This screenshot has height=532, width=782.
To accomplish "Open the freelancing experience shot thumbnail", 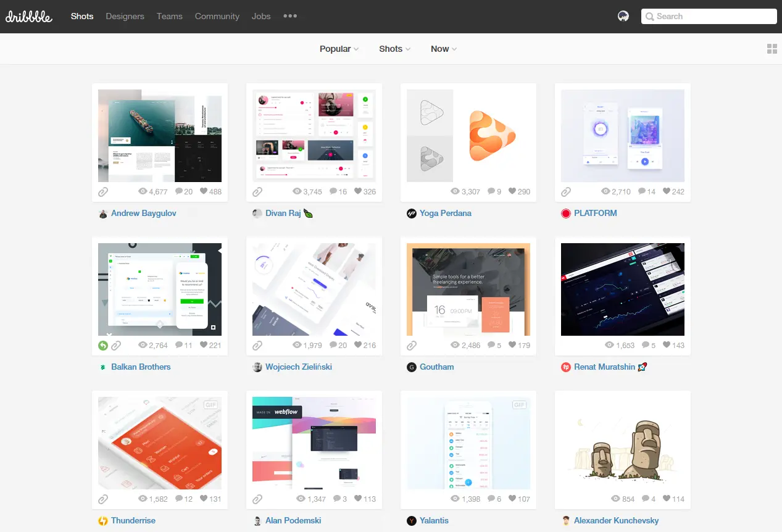I will click(468, 289).
